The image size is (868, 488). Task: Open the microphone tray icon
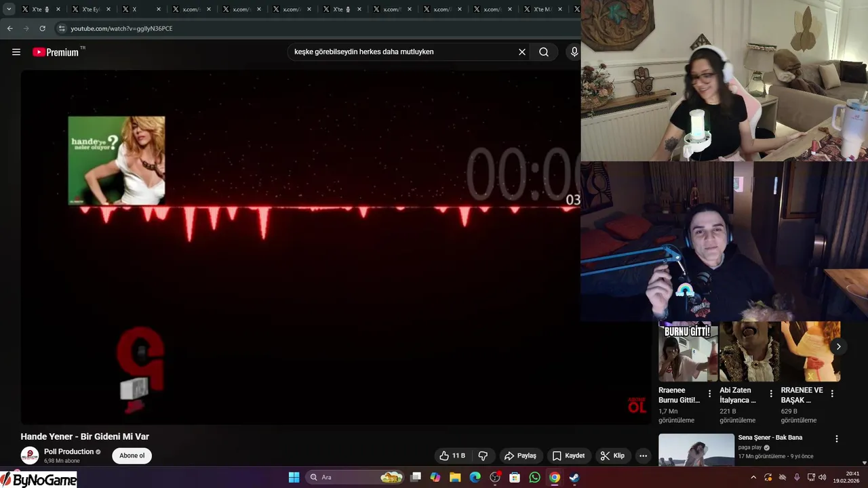797,477
